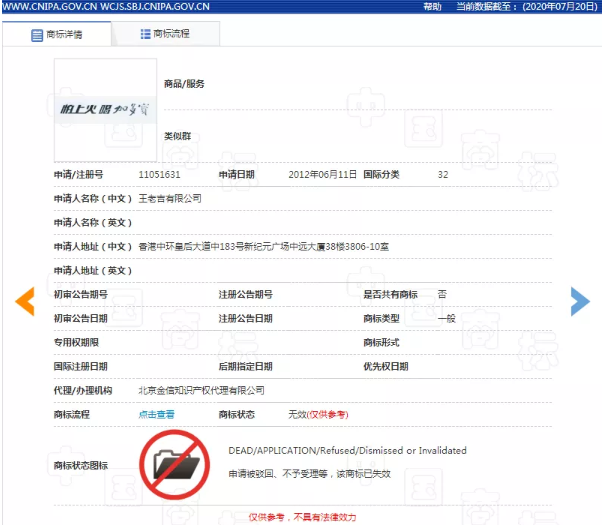Select the 优先权日期 label
The image size is (607, 525).
[386, 367]
